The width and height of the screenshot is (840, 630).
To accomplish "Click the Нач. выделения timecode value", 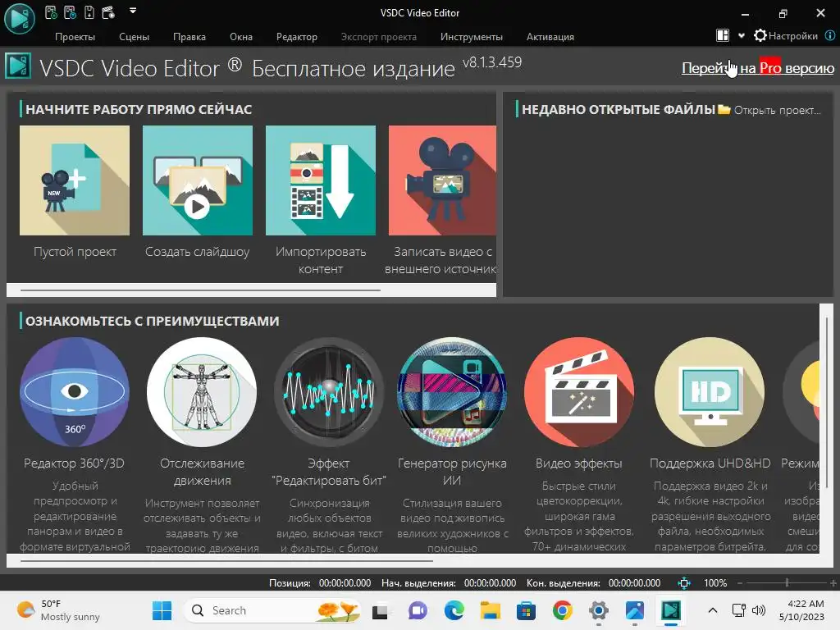I will click(490, 583).
